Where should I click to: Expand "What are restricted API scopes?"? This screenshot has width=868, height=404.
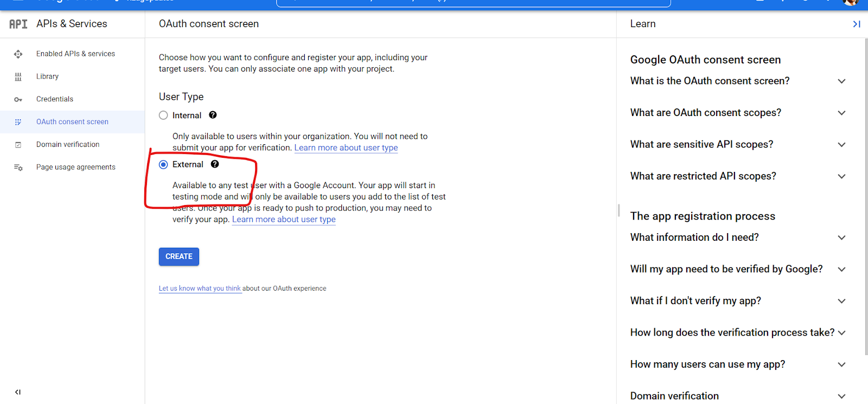[x=738, y=176]
